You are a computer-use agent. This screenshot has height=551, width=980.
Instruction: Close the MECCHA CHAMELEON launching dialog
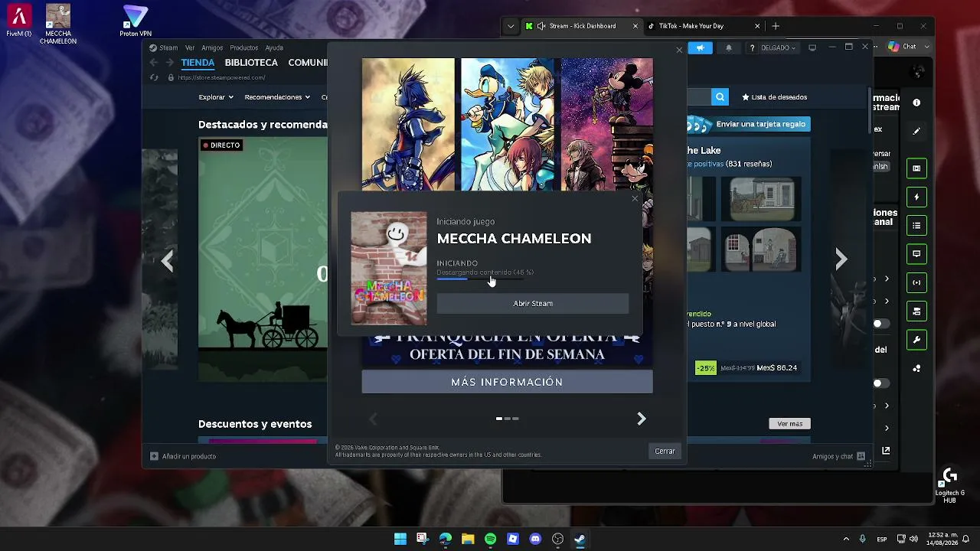634,199
